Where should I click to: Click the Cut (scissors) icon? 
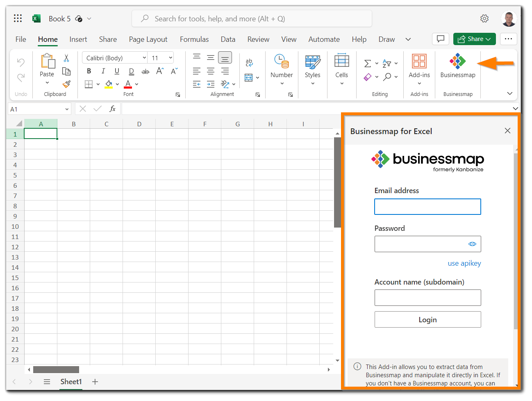click(67, 57)
